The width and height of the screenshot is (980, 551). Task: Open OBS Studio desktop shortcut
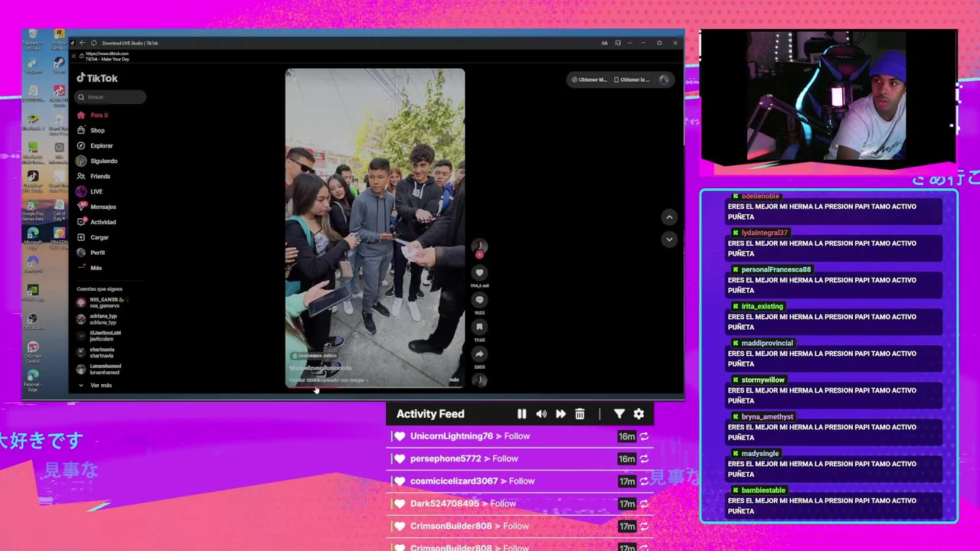tap(33, 321)
